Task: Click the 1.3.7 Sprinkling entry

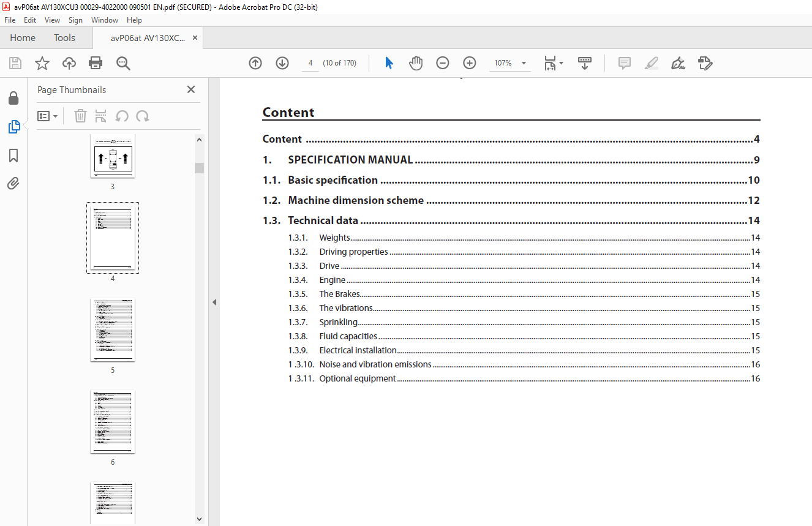Action: pyautogui.click(x=524, y=322)
